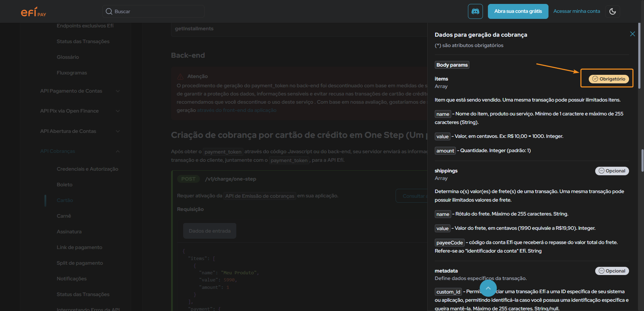The height and width of the screenshot is (311, 644).
Task: Click Abra sua conta grátis button
Action: tap(518, 11)
